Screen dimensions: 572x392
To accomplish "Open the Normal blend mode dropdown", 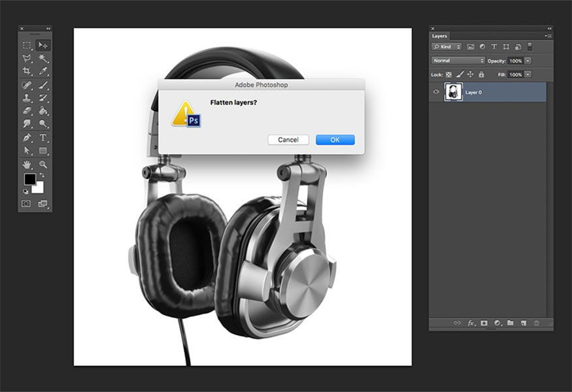I will coord(458,60).
